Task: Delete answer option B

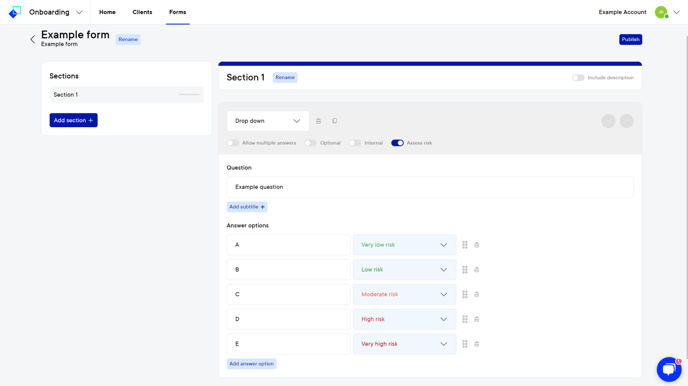Action: pyautogui.click(x=477, y=270)
